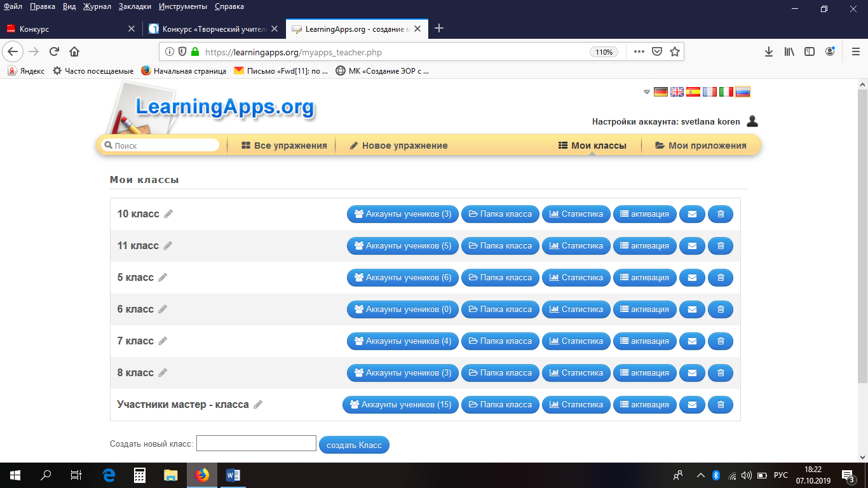This screenshot has height=488, width=868.
Task: Open Windows calculator from the taskbar
Action: coord(140,475)
